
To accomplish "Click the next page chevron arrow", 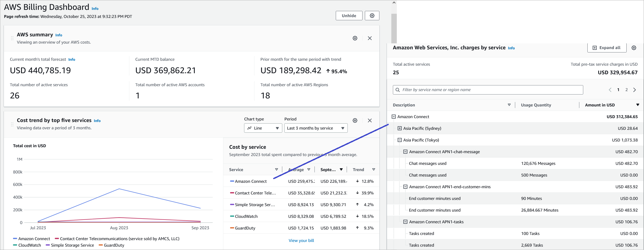I will point(635,90).
